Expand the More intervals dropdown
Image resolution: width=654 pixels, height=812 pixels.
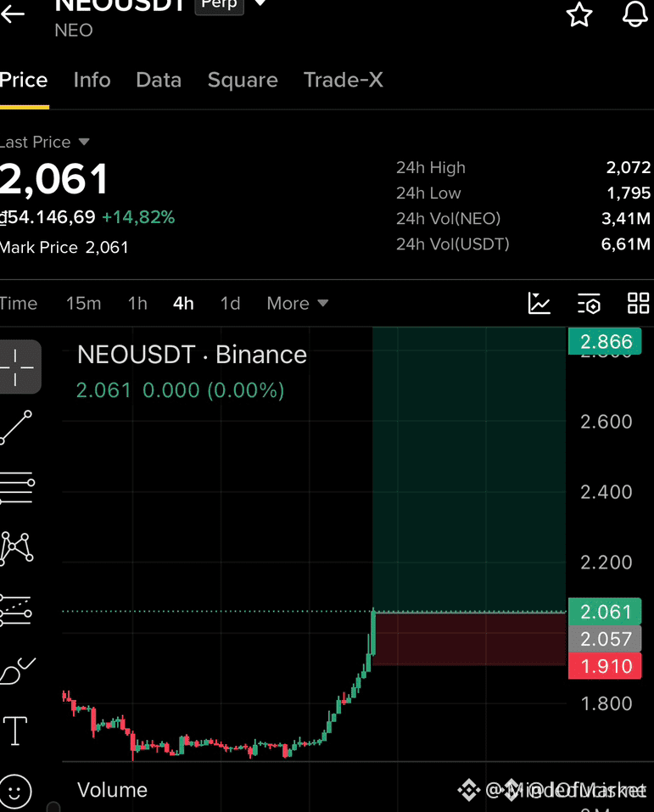[298, 303]
